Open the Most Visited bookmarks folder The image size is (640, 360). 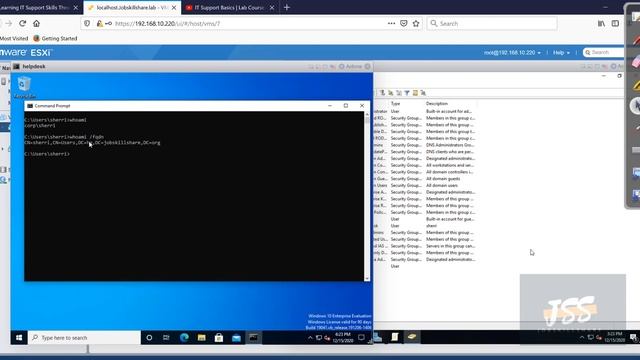[14, 38]
